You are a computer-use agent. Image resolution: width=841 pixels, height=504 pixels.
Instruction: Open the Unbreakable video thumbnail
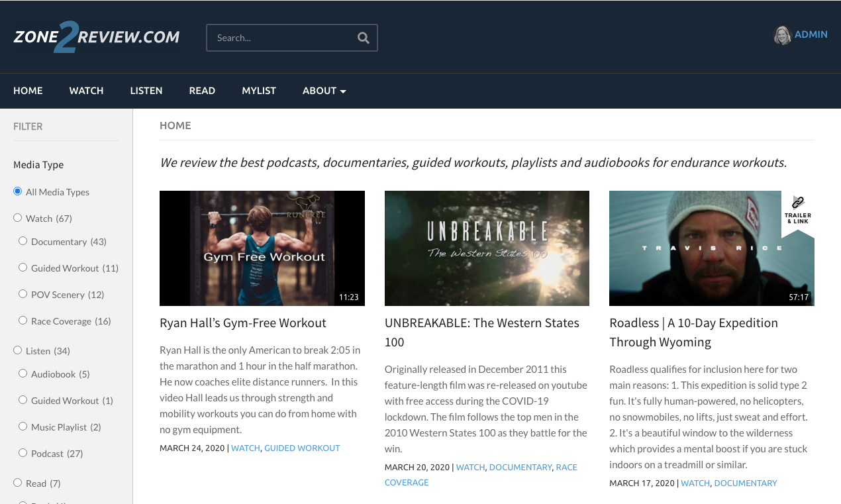coord(487,248)
